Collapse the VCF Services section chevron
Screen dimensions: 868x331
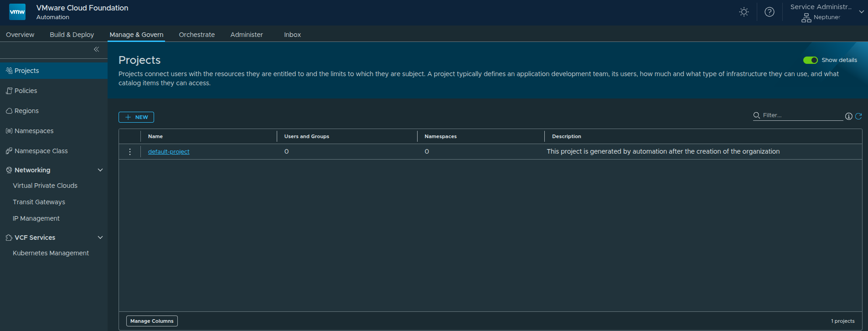[100, 238]
